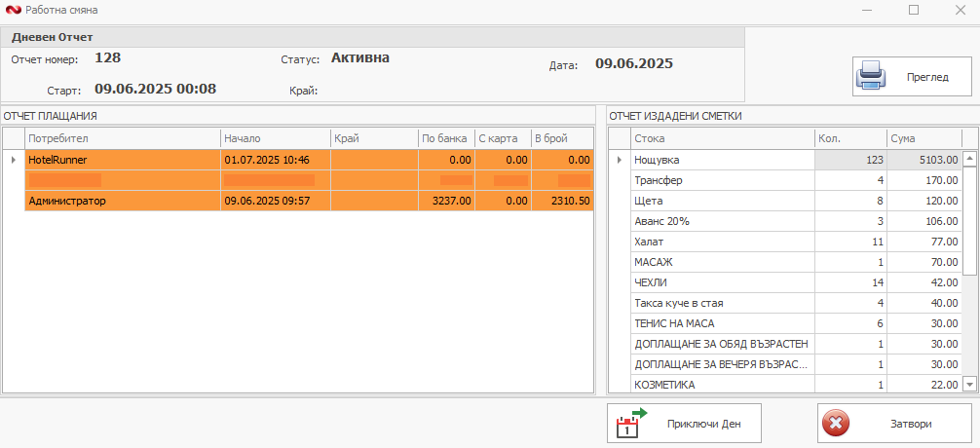
Task: Click the printer icon on Преглед button
Action: click(870, 76)
